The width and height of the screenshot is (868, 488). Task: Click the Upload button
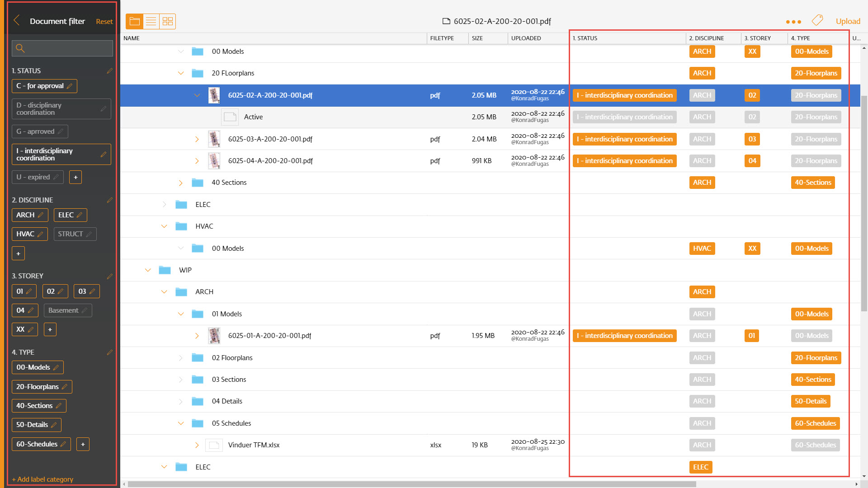tap(848, 21)
